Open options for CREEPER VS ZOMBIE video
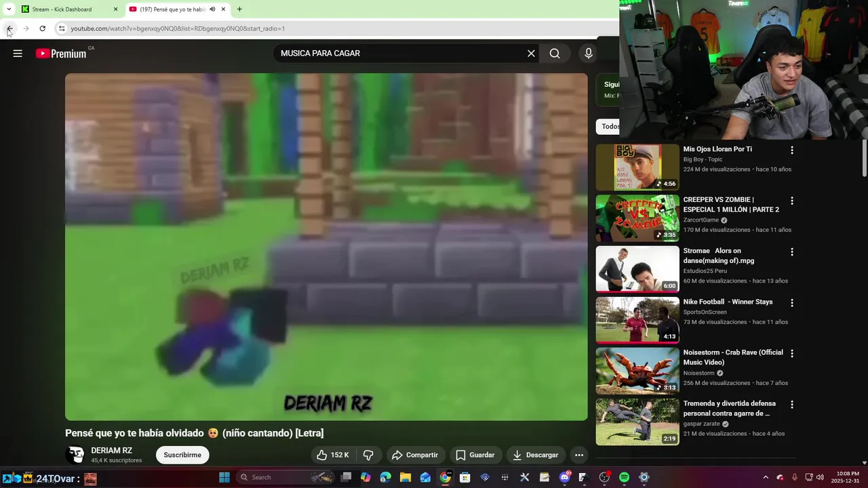 (791, 201)
